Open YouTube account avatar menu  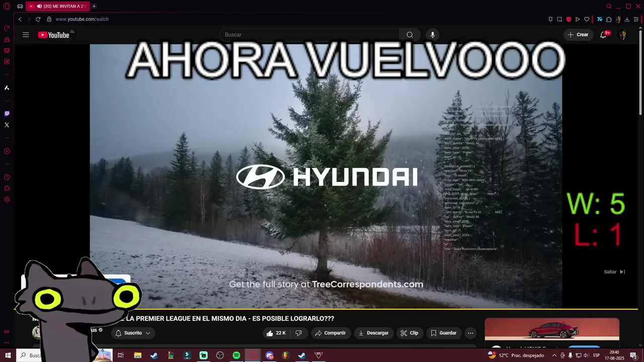[622, 35]
